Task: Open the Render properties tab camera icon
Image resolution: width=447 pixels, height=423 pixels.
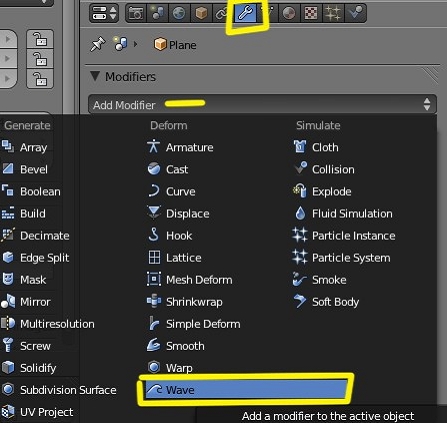Action: click(136, 13)
